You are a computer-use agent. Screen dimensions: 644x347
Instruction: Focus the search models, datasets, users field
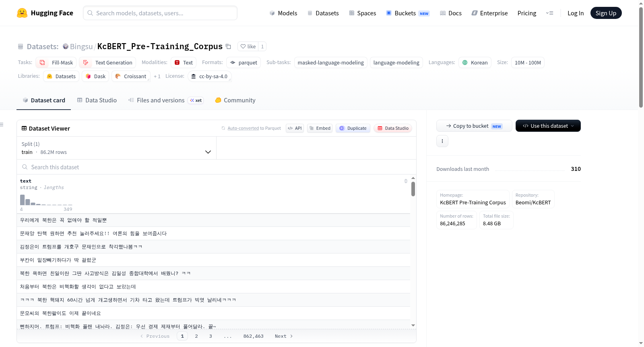160,13
